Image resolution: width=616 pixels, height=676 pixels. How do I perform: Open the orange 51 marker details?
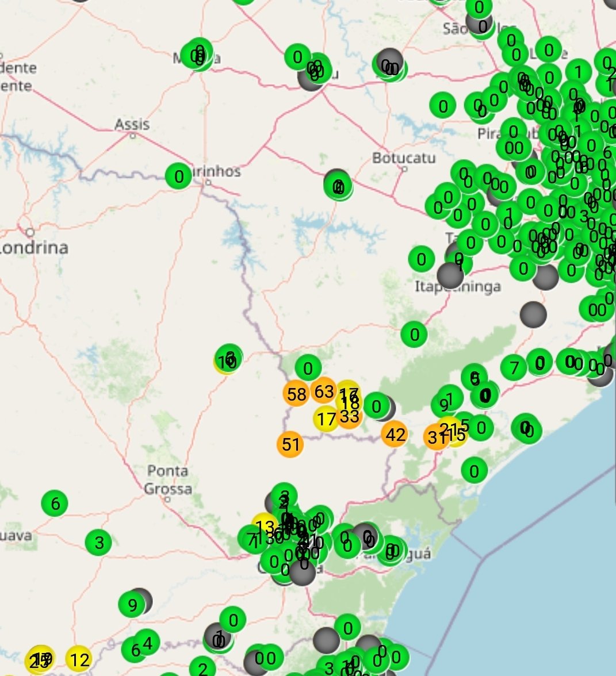pyautogui.click(x=291, y=444)
